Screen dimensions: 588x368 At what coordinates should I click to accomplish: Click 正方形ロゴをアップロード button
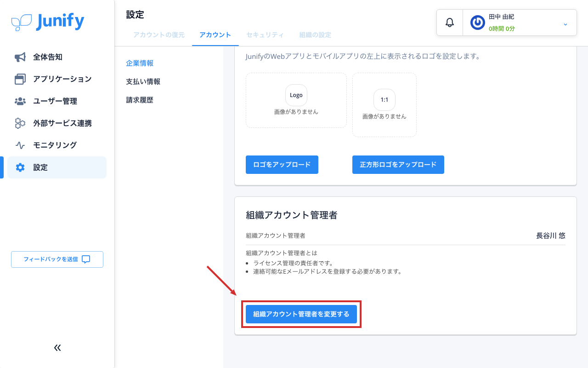point(398,165)
